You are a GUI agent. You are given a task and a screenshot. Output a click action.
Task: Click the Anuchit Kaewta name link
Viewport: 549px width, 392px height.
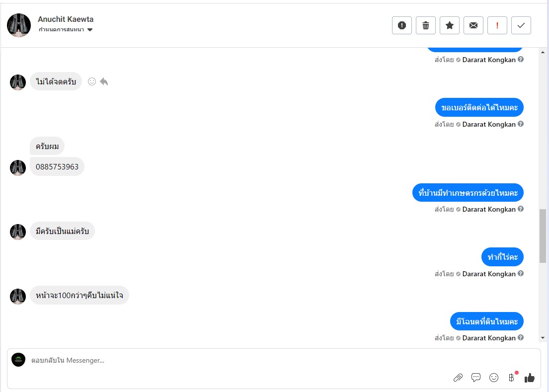[66, 19]
